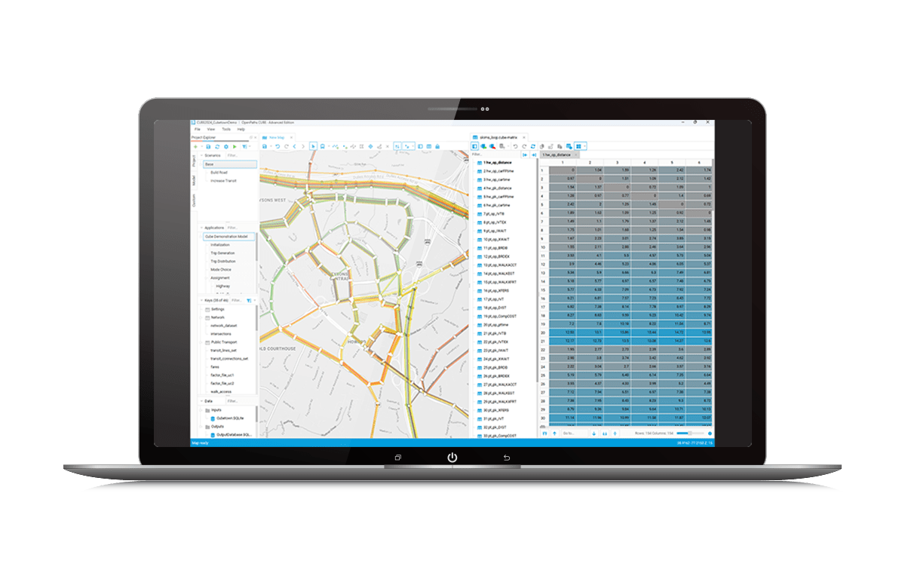Image resolution: width=905 pixels, height=588 pixels.
Task: Run the model with the green play icon
Action: pyautogui.click(x=235, y=146)
